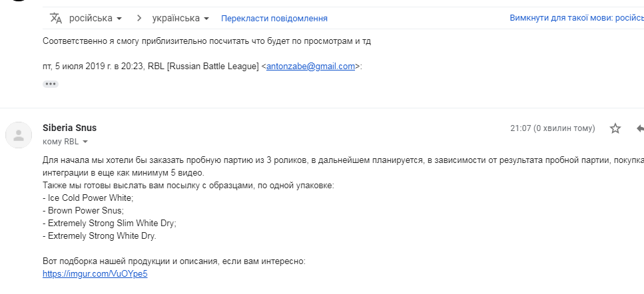This screenshot has height=294, width=644.
Task: Click the Ice Cold Power White list line
Action: click(x=88, y=198)
